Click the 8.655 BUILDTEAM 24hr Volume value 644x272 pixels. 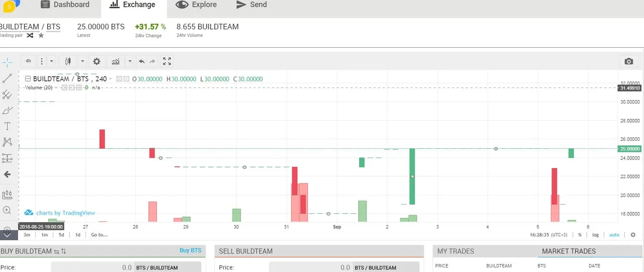[x=207, y=27]
